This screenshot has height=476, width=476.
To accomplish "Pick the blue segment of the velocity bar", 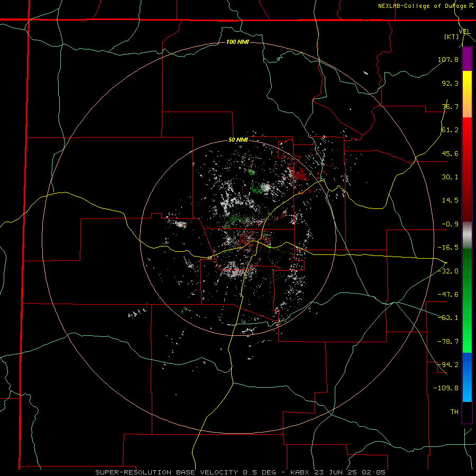I will click(x=467, y=377).
